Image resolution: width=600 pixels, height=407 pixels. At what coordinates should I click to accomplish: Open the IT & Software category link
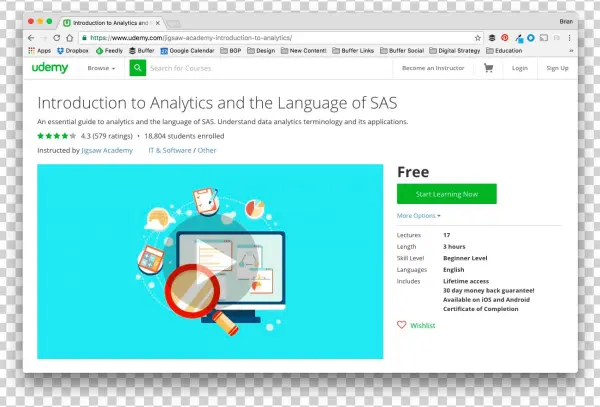pos(170,150)
